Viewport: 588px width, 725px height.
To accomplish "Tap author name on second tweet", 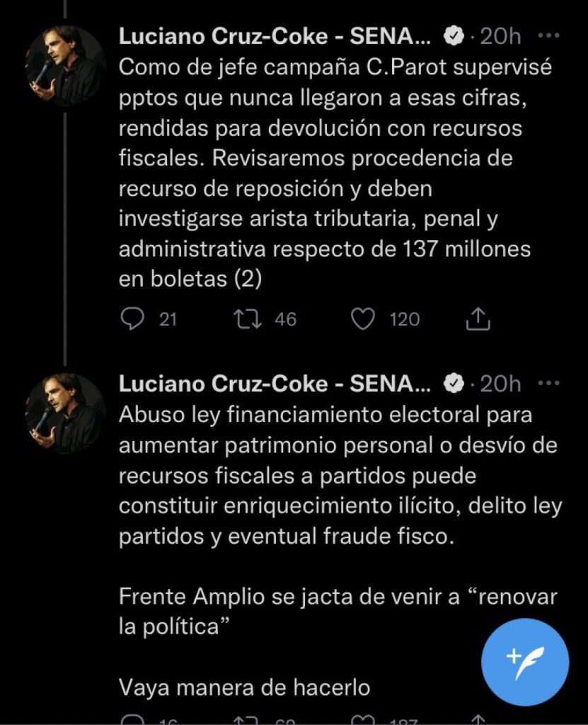I will click(274, 384).
